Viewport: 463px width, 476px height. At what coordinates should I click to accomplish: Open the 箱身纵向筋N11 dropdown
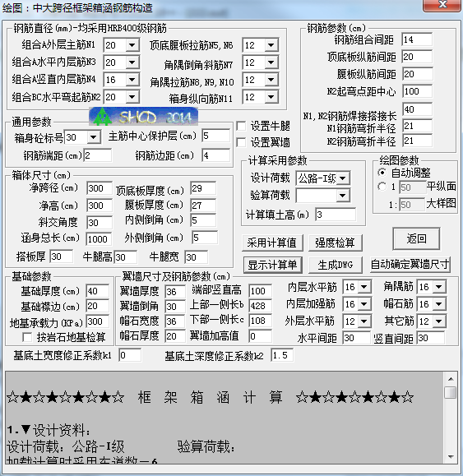pos(271,97)
